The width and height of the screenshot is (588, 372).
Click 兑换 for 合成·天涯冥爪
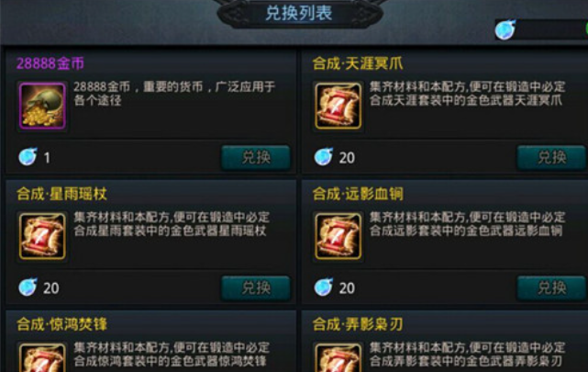click(x=551, y=157)
